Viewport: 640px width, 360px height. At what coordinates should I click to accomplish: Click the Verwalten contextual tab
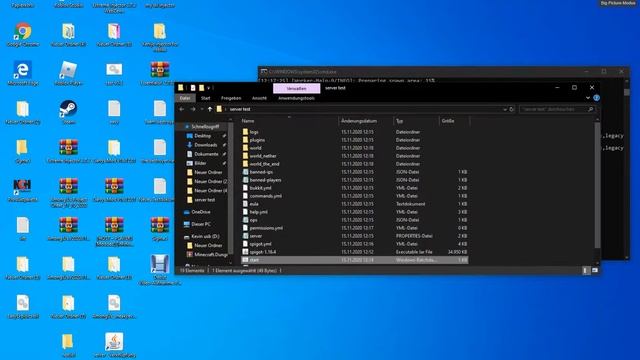(296, 88)
